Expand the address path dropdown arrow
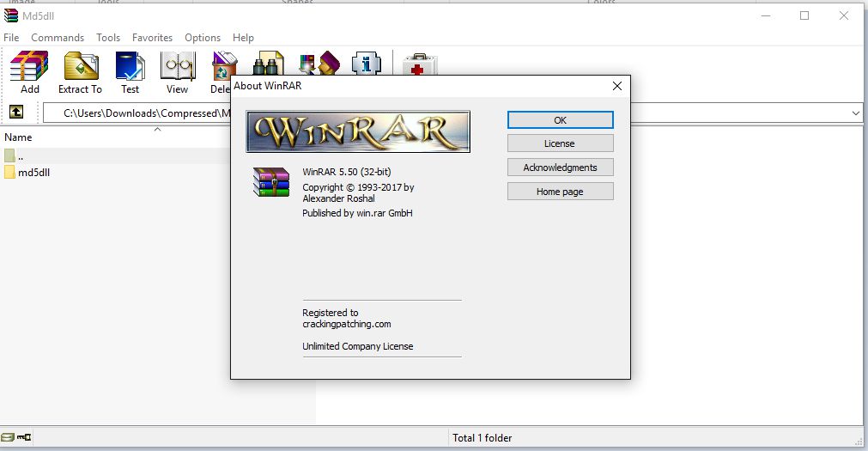Viewport: 868px width, 451px height. pos(856,113)
